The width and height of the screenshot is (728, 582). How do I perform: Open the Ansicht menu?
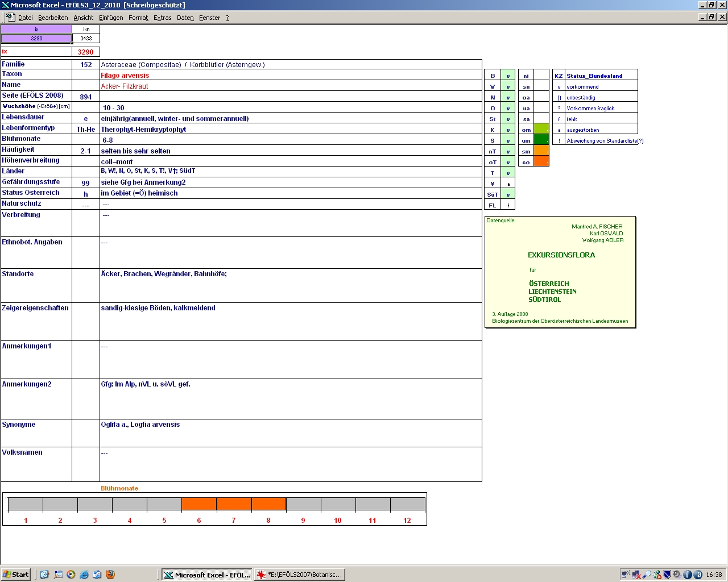point(84,18)
